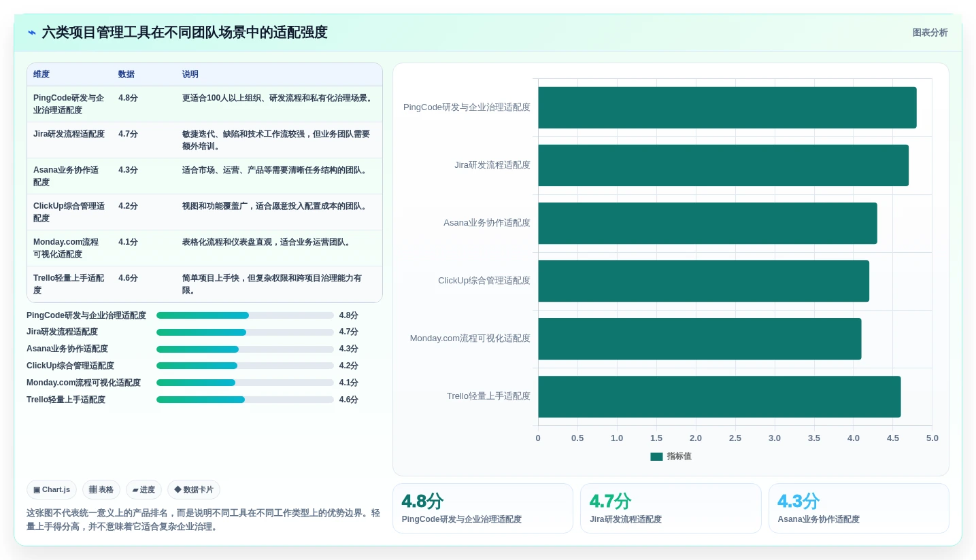Viewport: 976px width, 560px height.
Task: Click the Asana业务协作适配度 table row name
Action: [66, 176]
